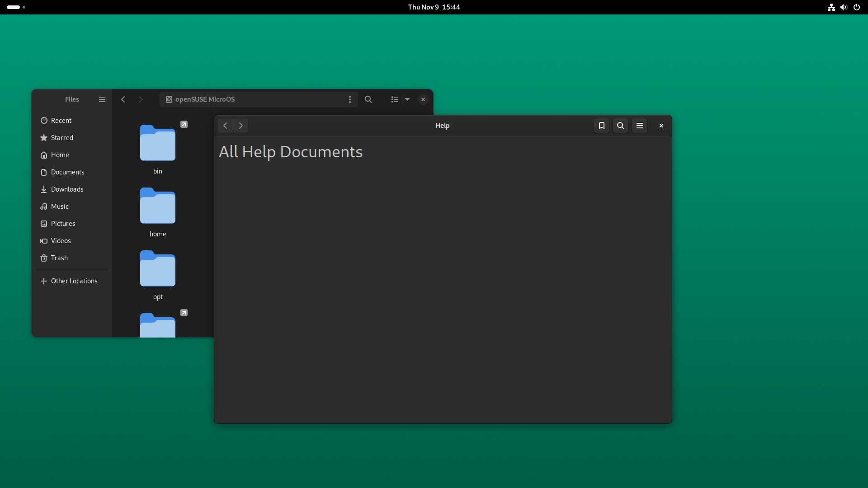Toggle list view in Files

[x=394, y=99]
